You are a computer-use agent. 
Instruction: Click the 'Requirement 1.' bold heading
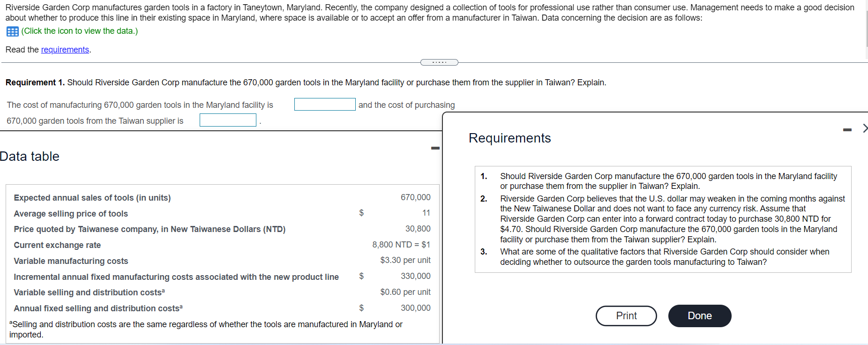pos(35,82)
